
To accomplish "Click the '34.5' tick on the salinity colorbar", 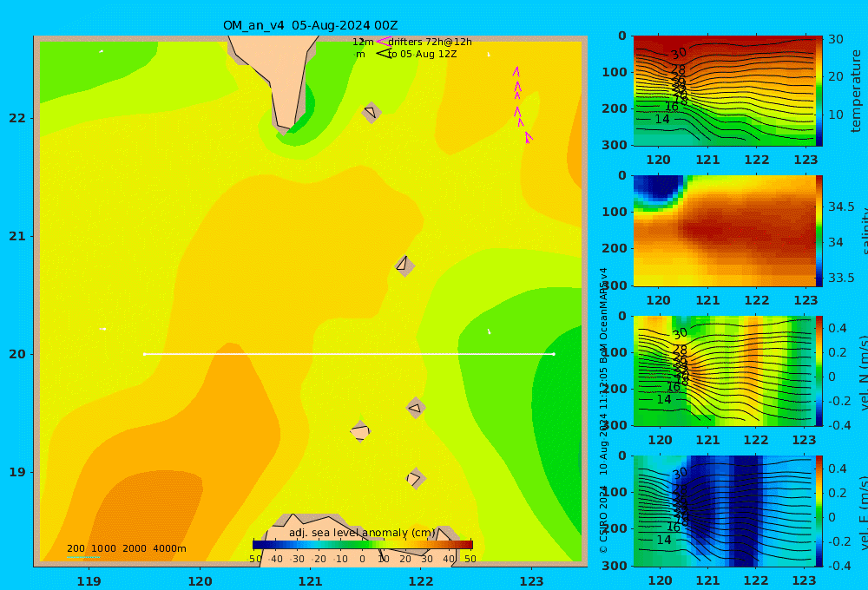I will (x=841, y=206).
